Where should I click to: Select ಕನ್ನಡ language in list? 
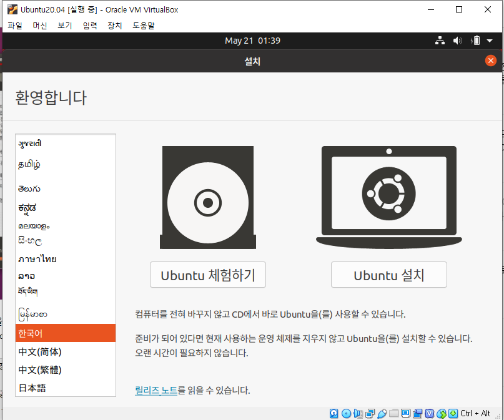[66, 208]
